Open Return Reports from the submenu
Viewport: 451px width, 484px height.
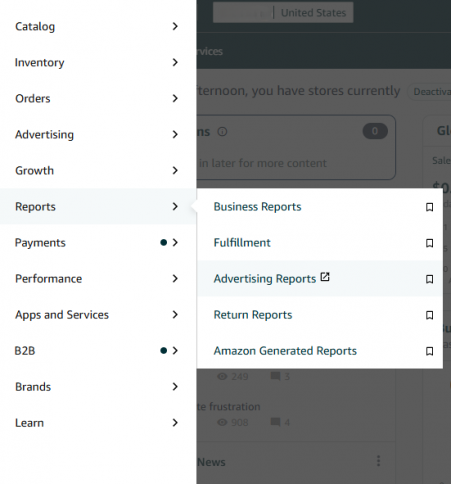click(253, 315)
